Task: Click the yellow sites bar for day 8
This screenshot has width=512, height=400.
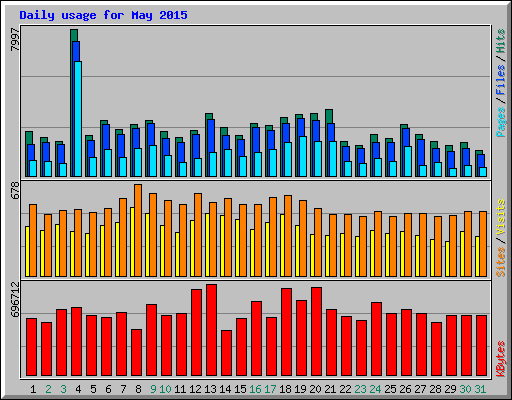Action: pos(132,242)
